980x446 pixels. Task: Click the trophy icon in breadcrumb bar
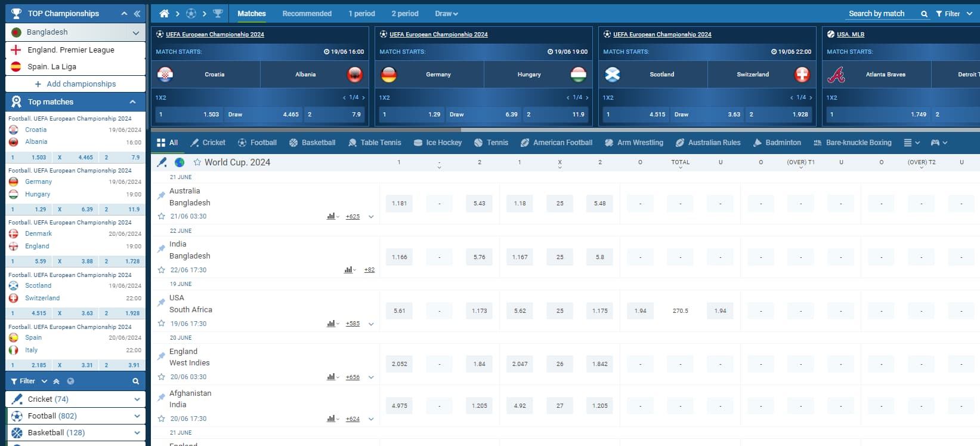pos(218,13)
